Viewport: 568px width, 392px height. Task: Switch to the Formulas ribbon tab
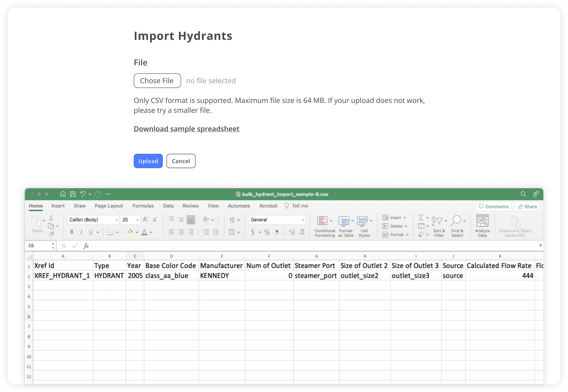[143, 206]
